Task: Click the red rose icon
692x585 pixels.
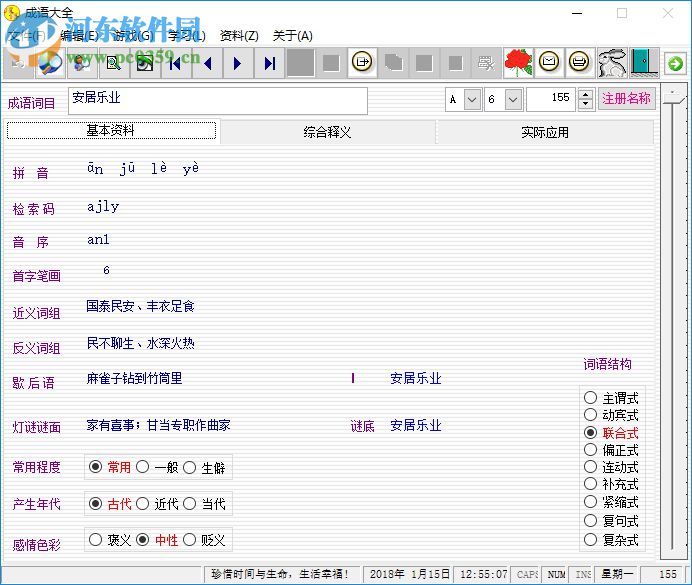Action: (518, 64)
